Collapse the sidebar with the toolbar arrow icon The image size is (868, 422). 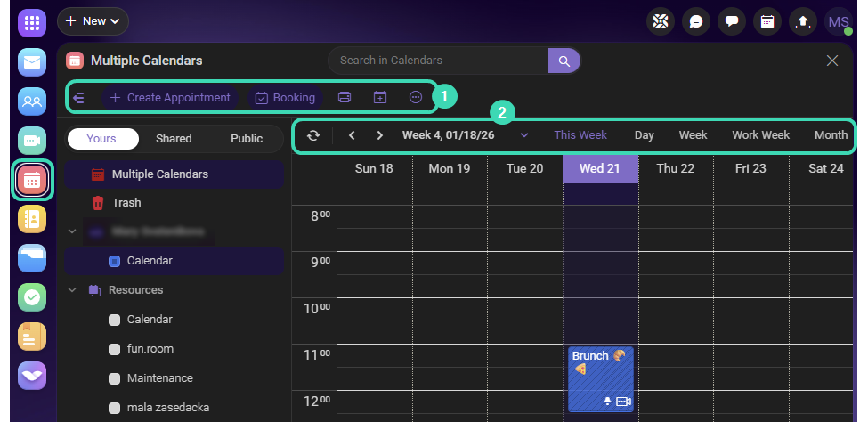[79, 97]
